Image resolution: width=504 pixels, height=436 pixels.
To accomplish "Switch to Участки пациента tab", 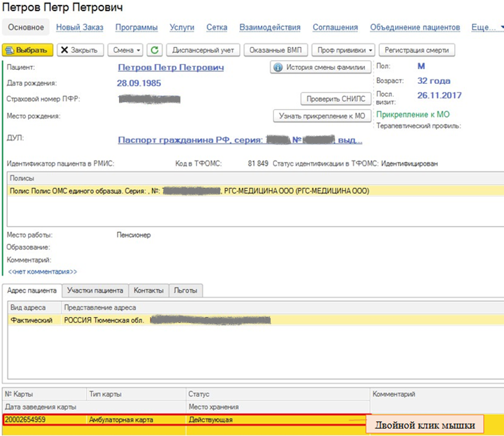I will click(x=95, y=290).
